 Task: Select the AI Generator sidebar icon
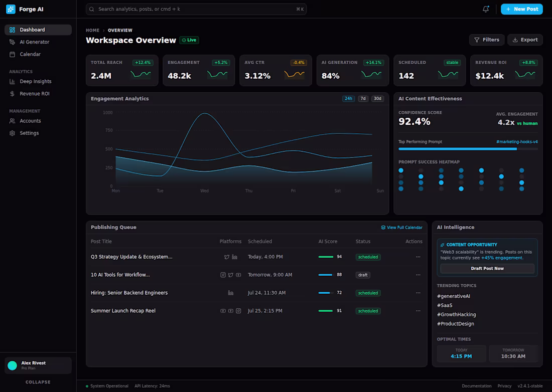pos(12,42)
